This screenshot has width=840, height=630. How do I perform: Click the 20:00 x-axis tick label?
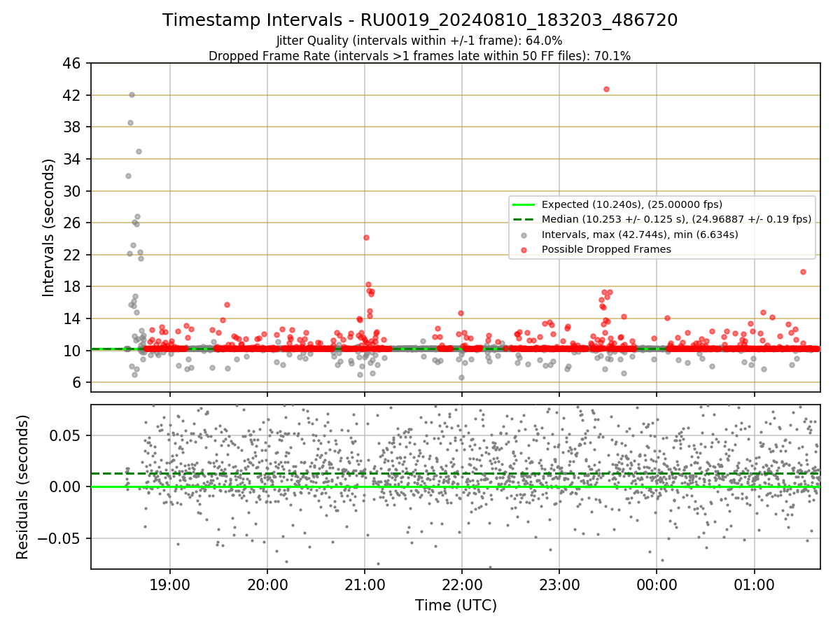tap(267, 584)
